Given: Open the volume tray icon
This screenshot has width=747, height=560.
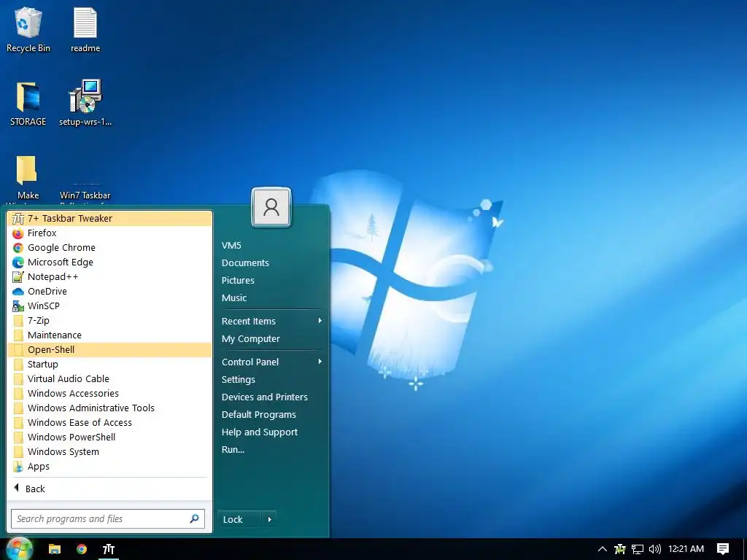Looking at the screenshot, I should 655,549.
